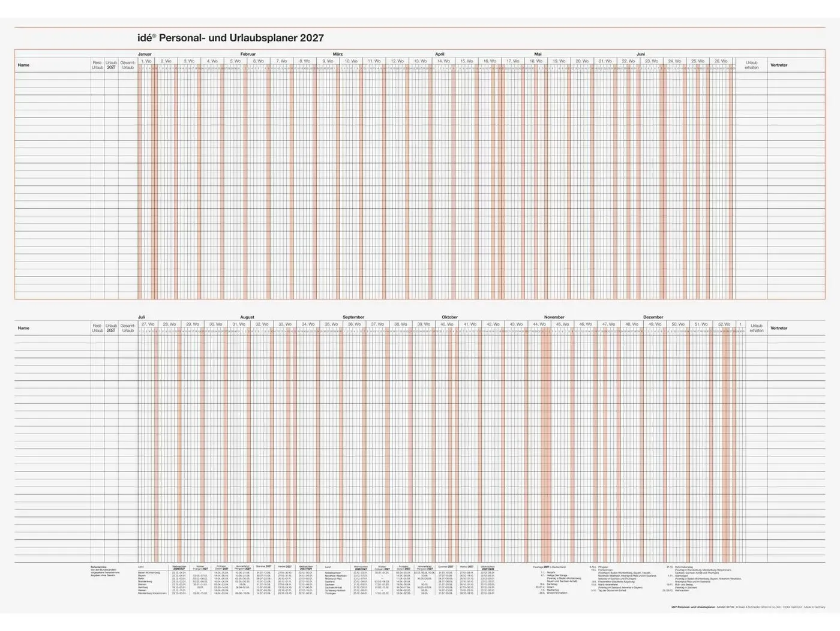Click the '3. Wo' week header
The image size is (840, 631).
point(189,61)
